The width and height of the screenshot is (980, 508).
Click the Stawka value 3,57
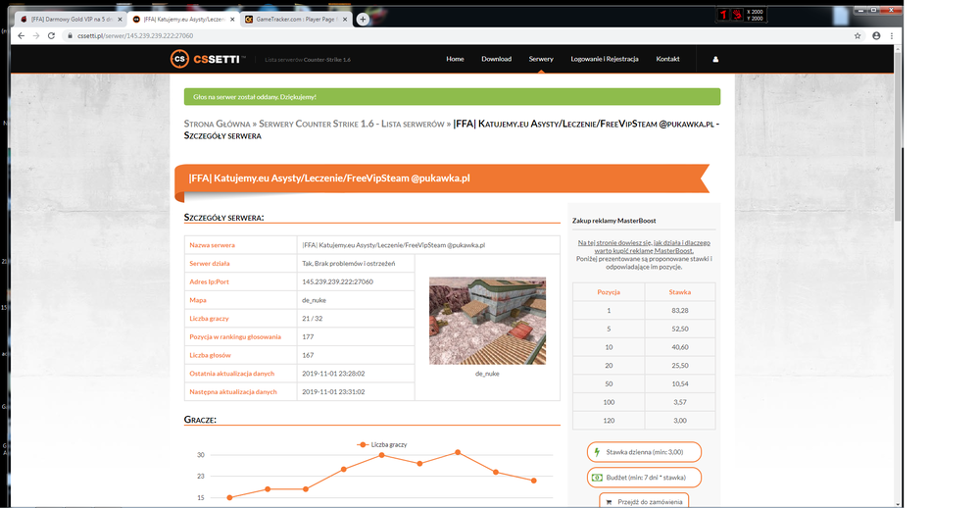680,402
